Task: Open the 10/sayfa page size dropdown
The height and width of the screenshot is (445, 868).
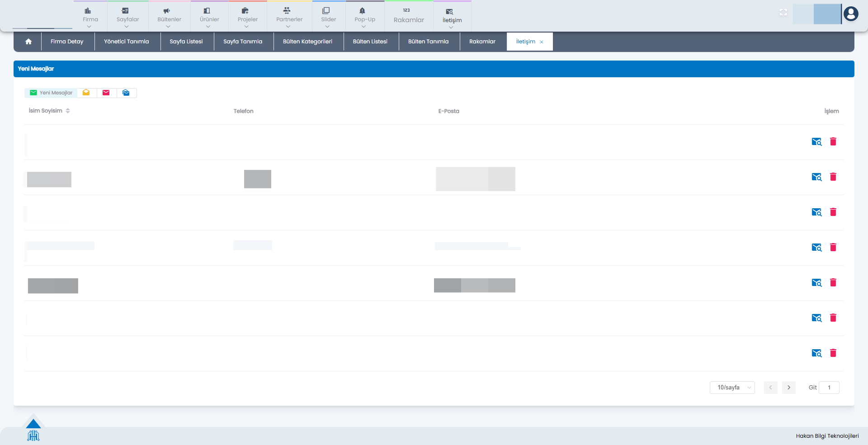Action: coord(732,388)
